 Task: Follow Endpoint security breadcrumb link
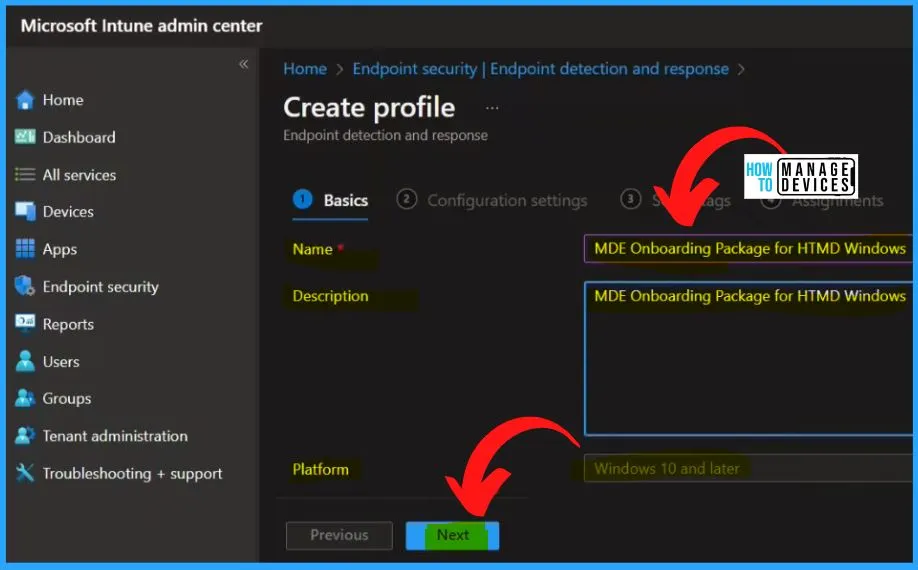pyautogui.click(x=540, y=69)
